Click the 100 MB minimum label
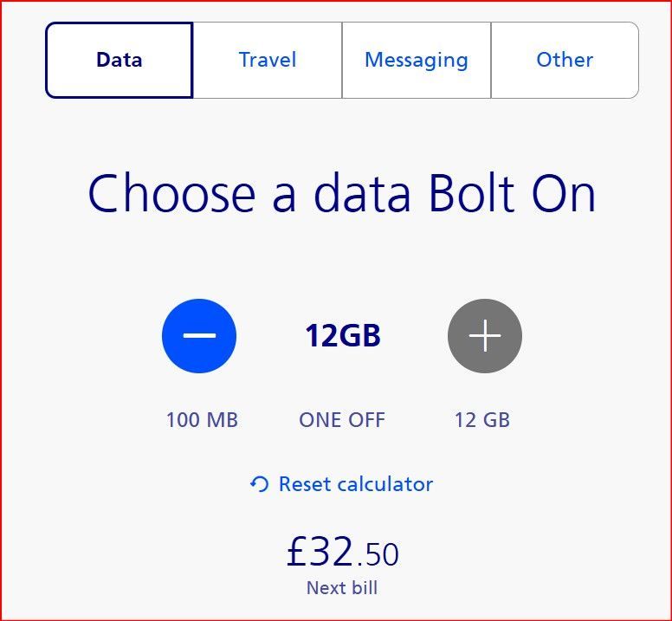This screenshot has height=621, width=672. coord(202,420)
